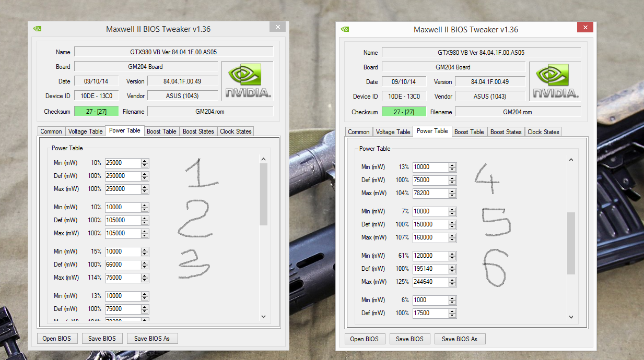Screen dimensions: 644x360
Task: Click scroll-down arrow in left window power table
Action: [263, 317]
